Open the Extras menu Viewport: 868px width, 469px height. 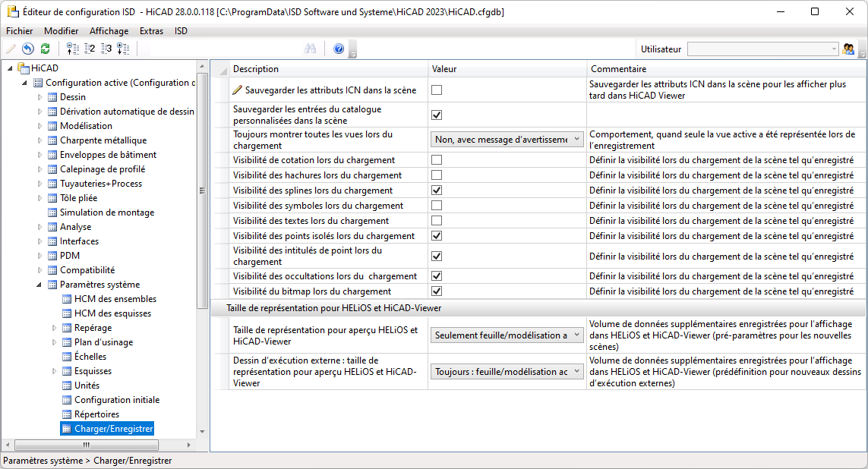151,31
